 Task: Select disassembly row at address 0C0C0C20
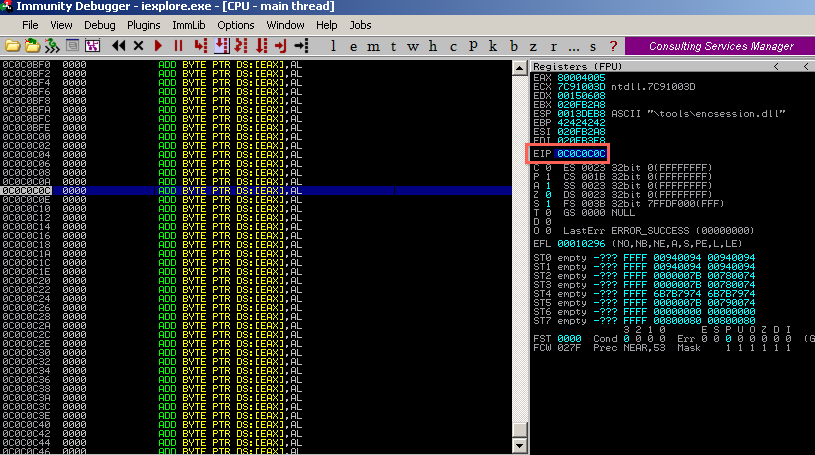256,280
